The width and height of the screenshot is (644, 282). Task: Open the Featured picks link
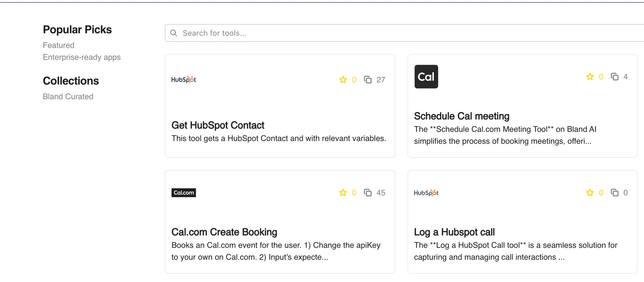point(59,45)
